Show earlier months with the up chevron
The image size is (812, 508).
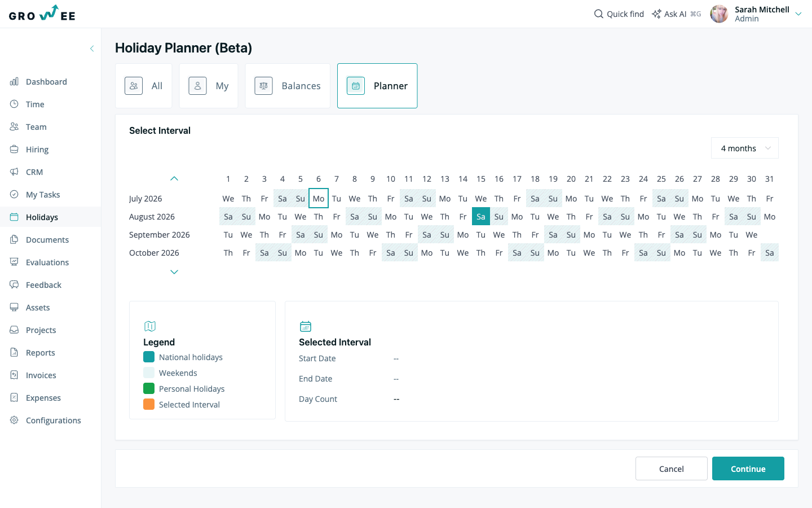pos(174,178)
